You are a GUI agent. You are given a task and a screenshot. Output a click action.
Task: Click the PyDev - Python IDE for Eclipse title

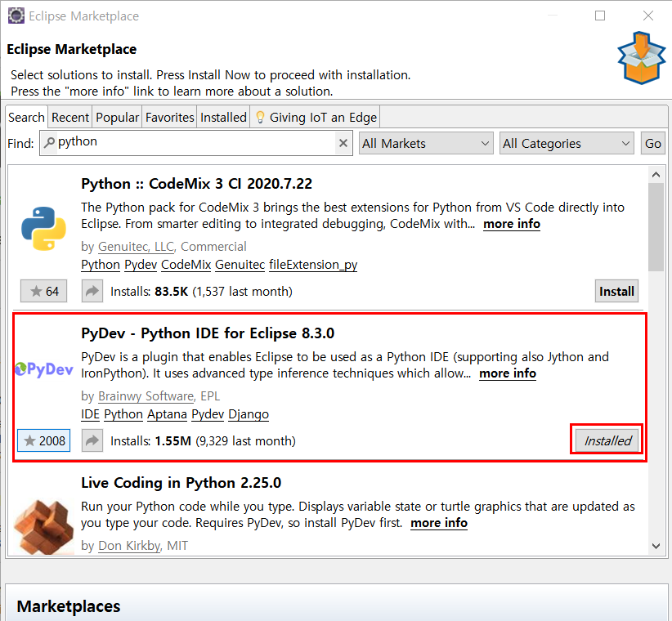(208, 333)
